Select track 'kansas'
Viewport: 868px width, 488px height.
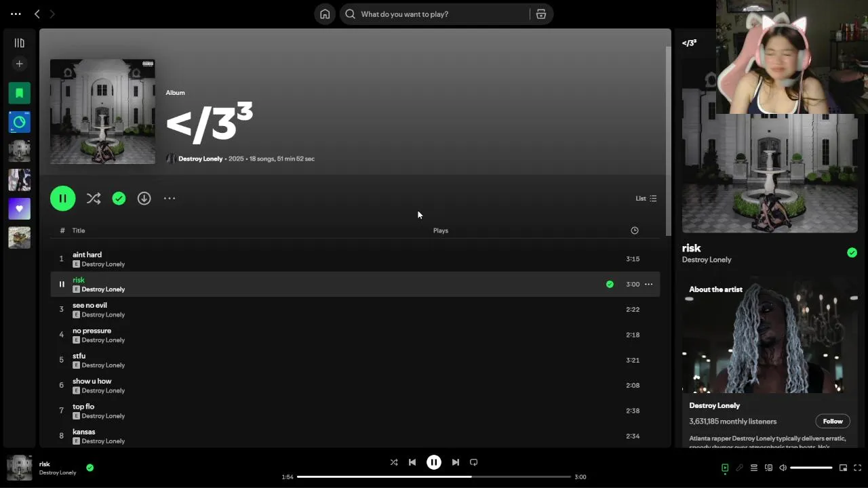355,436
